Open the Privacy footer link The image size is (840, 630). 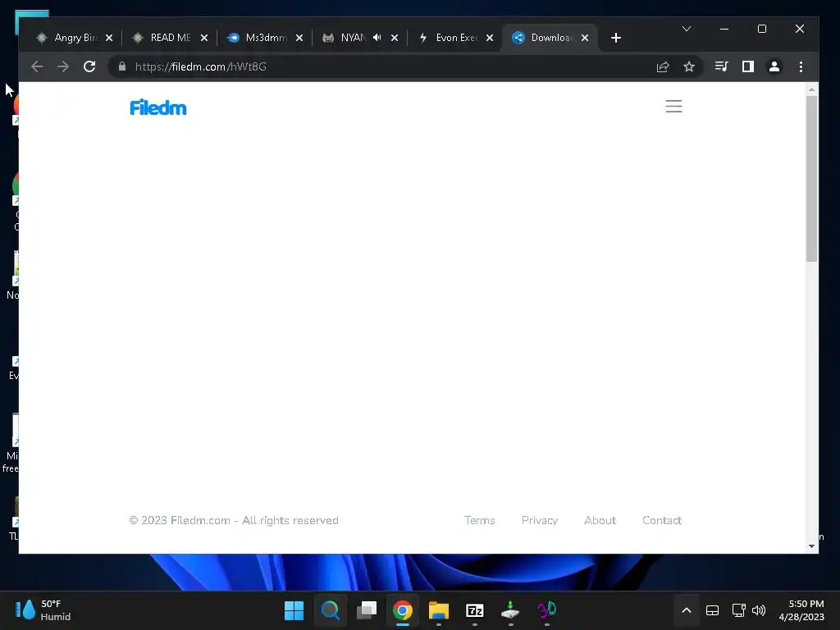click(x=540, y=520)
